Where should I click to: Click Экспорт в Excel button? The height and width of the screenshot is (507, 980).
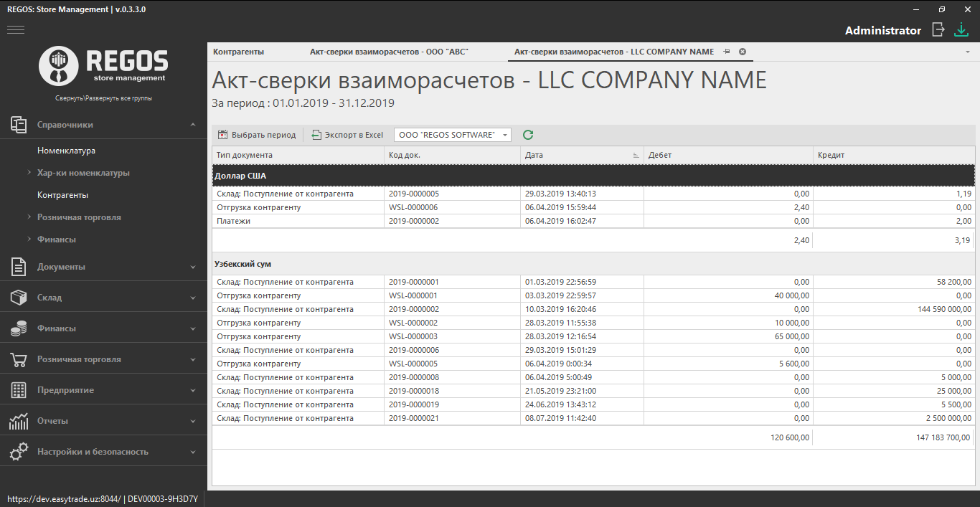point(348,135)
